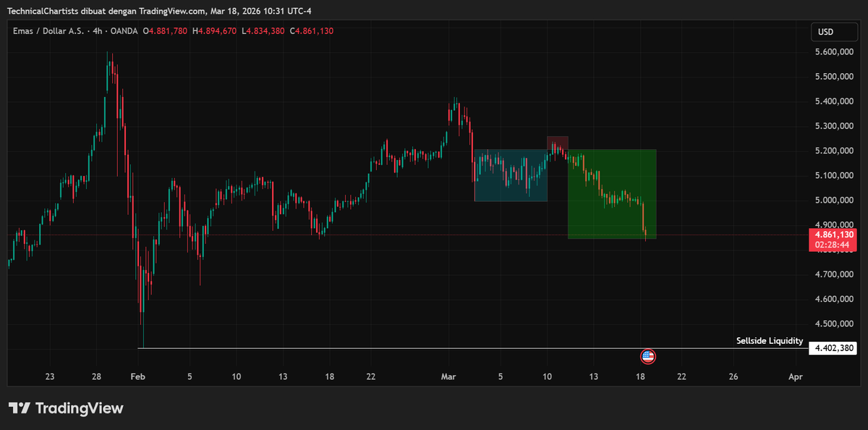Select the open value O4.881,780
The height and width of the screenshot is (430, 868).
[165, 31]
